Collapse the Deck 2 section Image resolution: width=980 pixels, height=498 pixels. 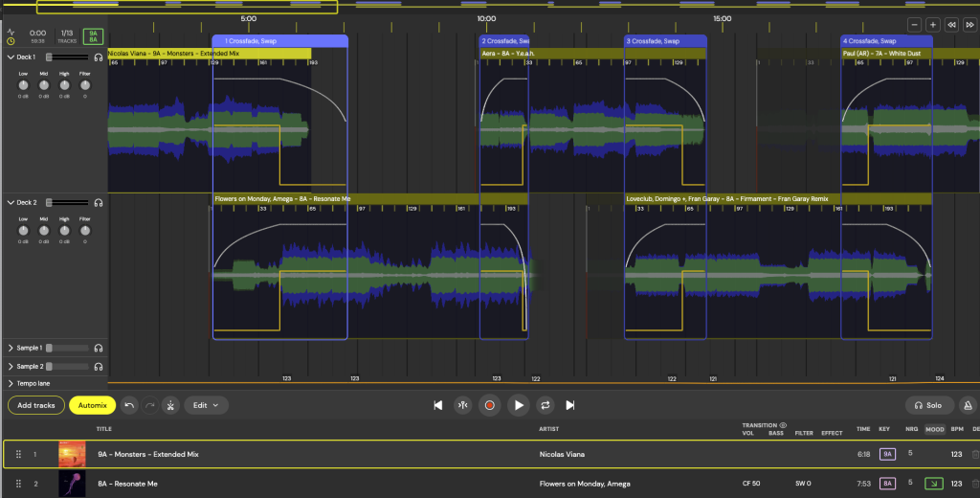[x=11, y=203]
